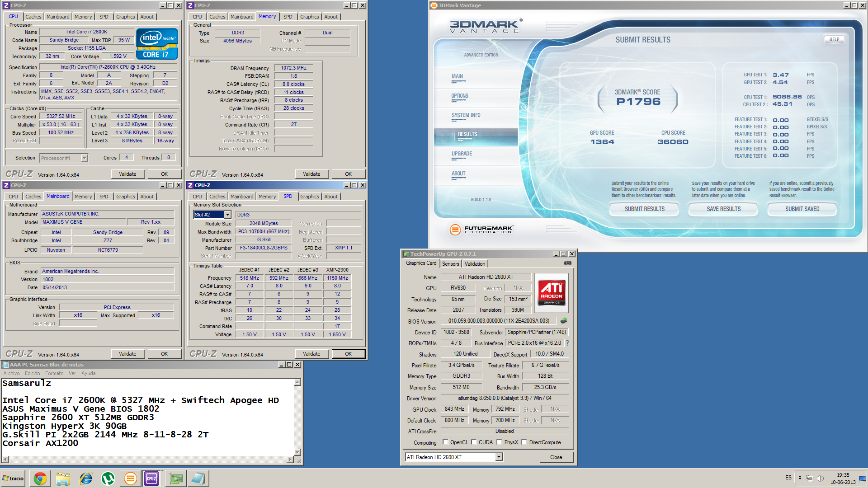Click the HELP button in 3DMark Vantage
Screen dimensions: 868x488
coord(834,40)
